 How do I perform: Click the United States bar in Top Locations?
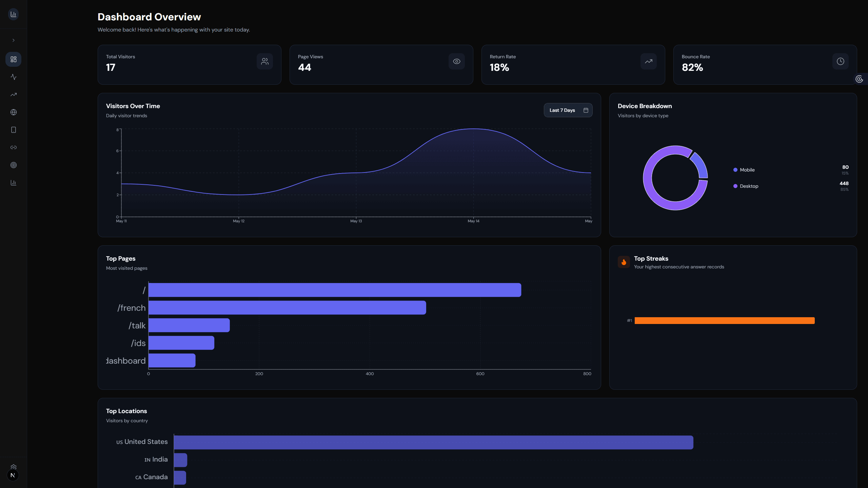(434, 443)
